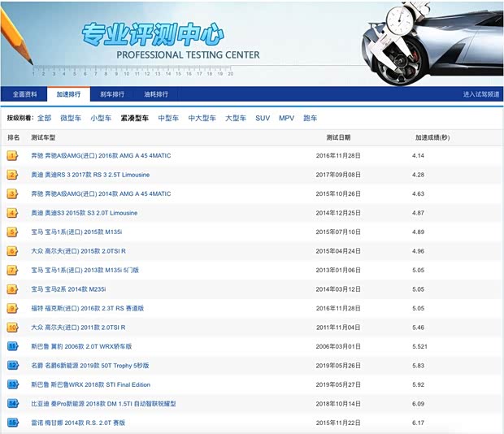Click the blue rank 14 badge
Image resolution: width=504 pixels, height=434 pixels.
coord(13,404)
